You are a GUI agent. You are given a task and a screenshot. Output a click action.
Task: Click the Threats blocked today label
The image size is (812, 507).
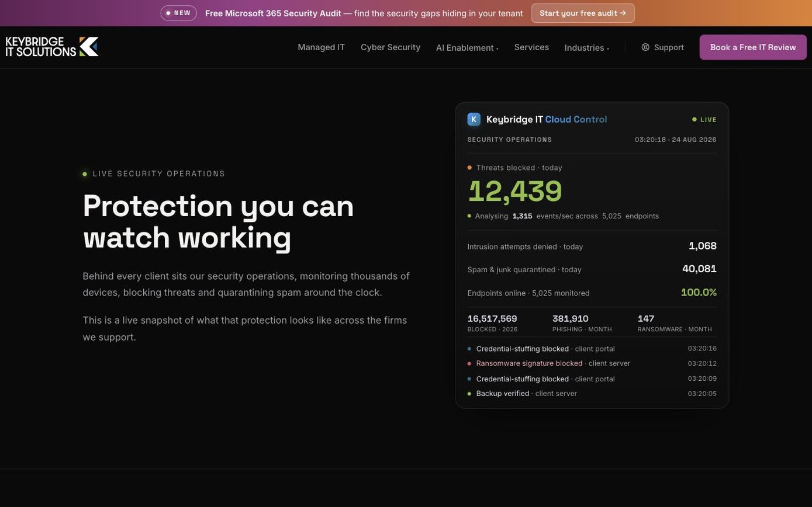pos(519,168)
